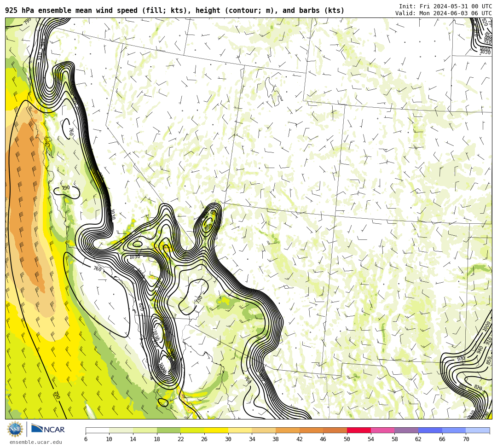
Task: Click the NCAR logo
Action: pos(48,429)
